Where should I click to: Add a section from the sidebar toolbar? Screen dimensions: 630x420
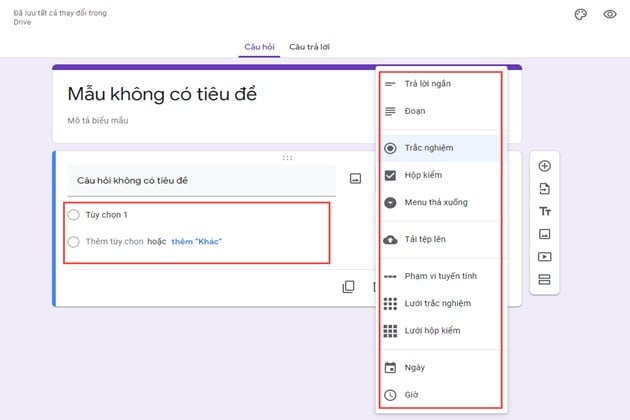coord(544,279)
